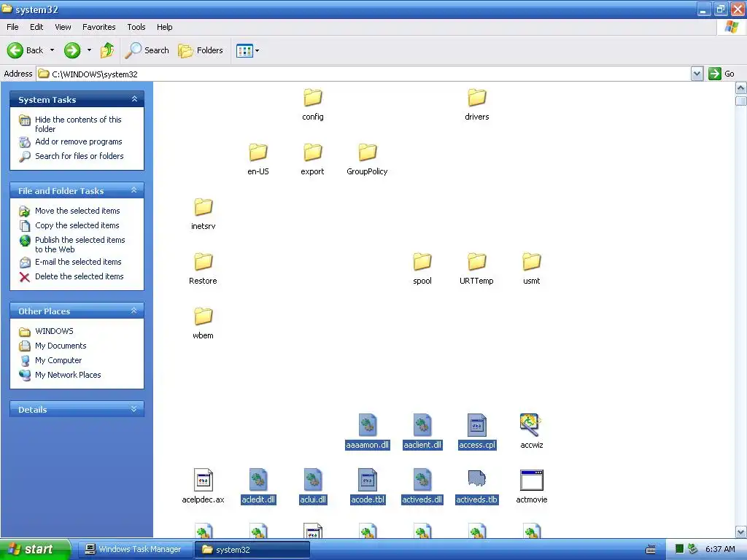Collapse the File and Folder Tasks panel
The width and height of the screenshot is (747, 560).
pos(134,190)
